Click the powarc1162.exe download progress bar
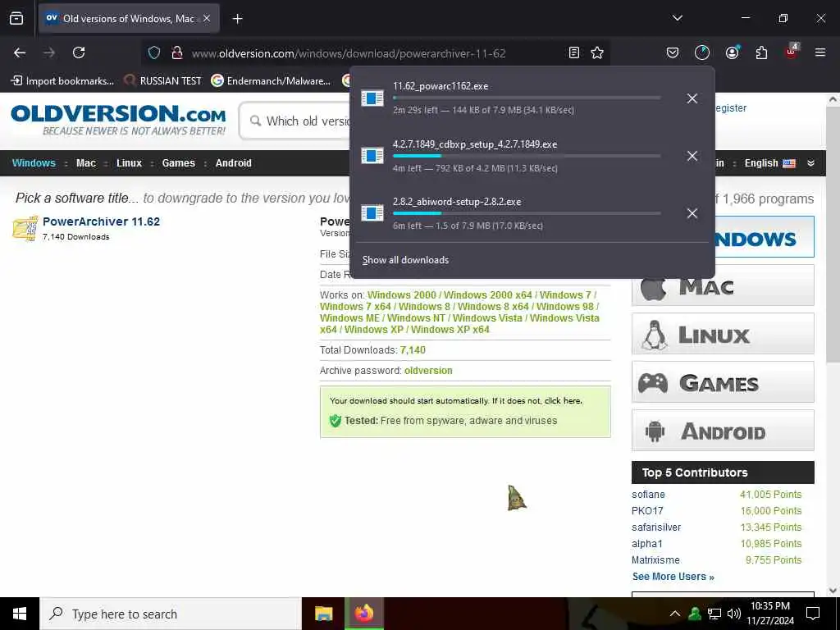This screenshot has height=630, width=840. 527,98
